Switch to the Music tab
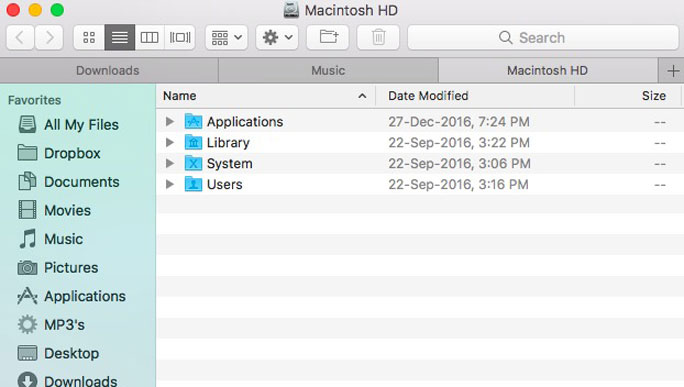 (x=328, y=70)
